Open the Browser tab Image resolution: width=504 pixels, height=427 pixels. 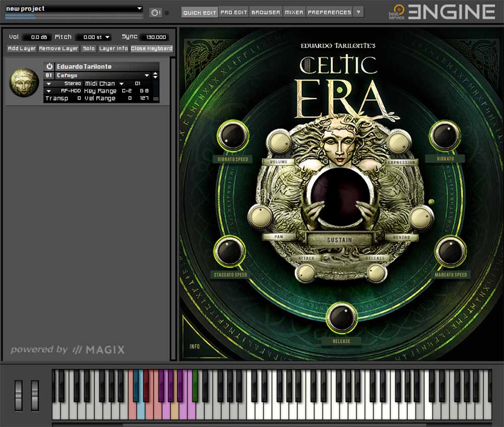point(266,12)
